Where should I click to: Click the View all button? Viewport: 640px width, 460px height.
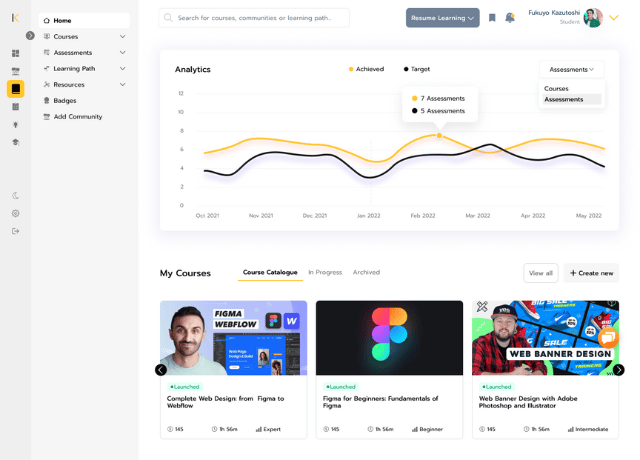point(540,273)
